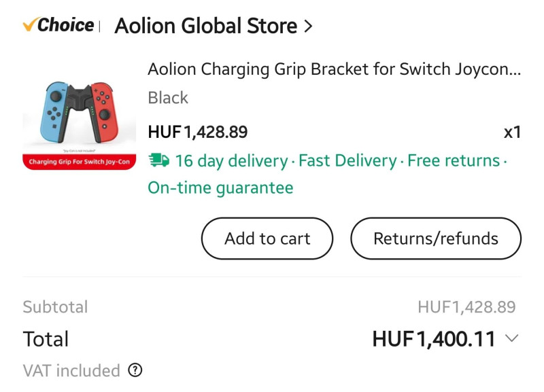544x392 pixels.
Task: View the 16 day delivery details
Action: (x=231, y=161)
